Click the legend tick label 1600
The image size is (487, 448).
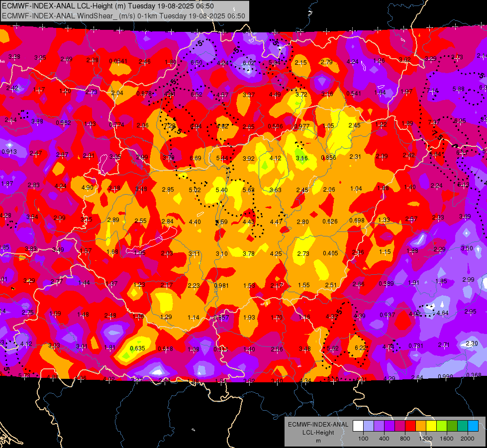[x=447, y=439]
